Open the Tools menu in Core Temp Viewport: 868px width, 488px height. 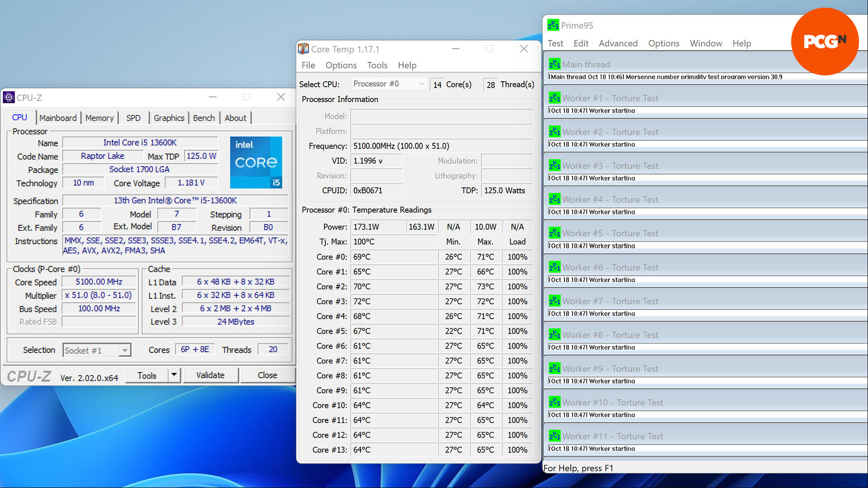pyautogui.click(x=377, y=65)
